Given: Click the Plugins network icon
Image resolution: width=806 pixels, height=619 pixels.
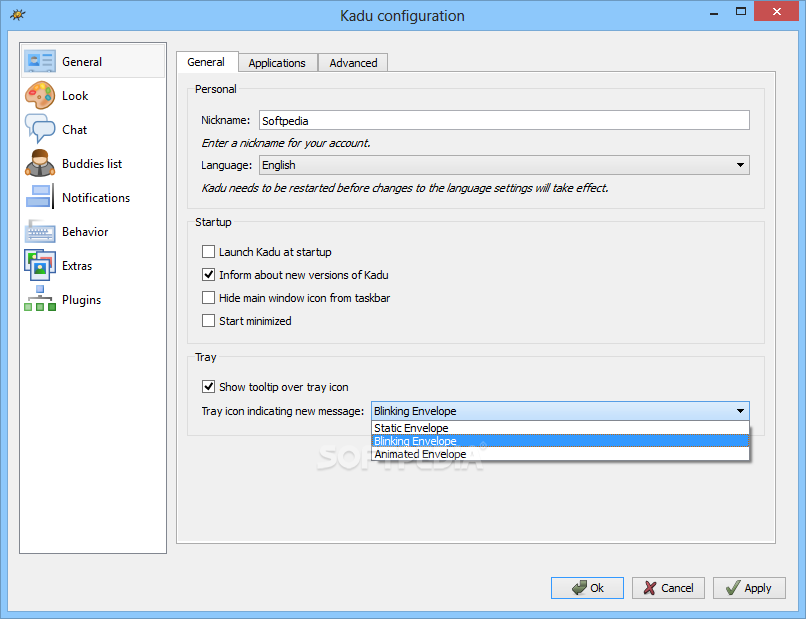Looking at the screenshot, I should [x=40, y=299].
